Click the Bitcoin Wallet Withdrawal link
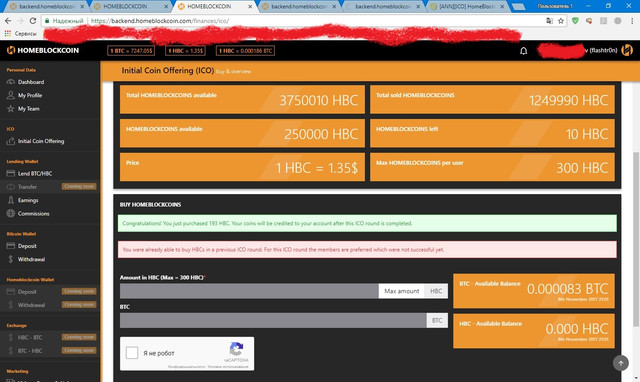This screenshot has height=382, width=640. [x=31, y=259]
